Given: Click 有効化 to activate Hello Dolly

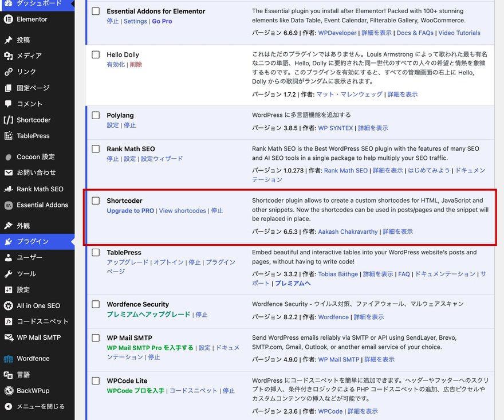Looking at the screenshot, I should pos(116,65).
